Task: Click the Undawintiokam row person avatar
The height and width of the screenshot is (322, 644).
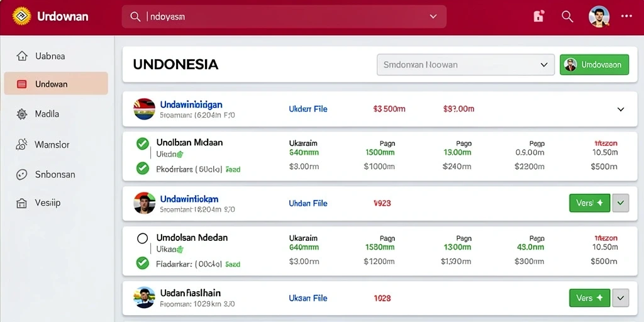Action: [144, 203]
